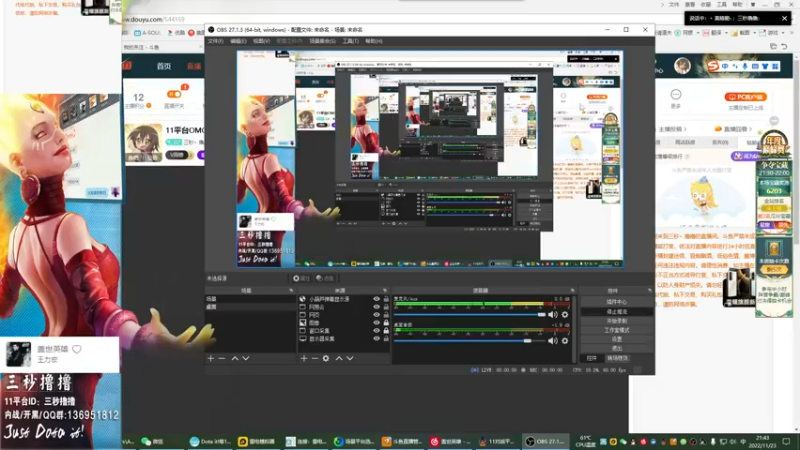This screenshot has width=800, height=450.
Task: Expand 直播回看 chevron on Douyu page
Action: [751, 129]
